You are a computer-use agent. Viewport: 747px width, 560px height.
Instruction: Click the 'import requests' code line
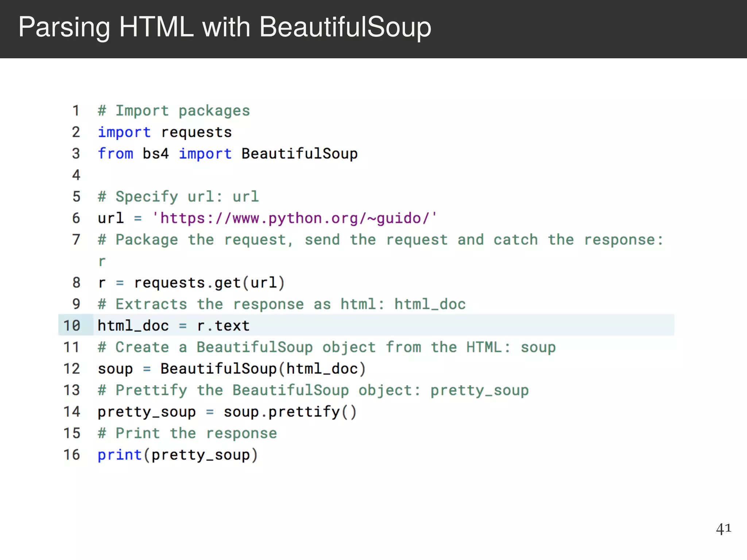point(165,132)
